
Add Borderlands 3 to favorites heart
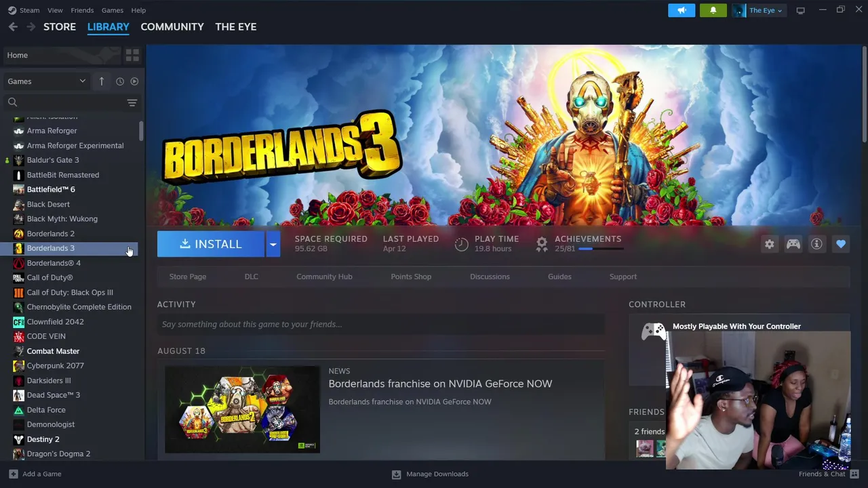tap(841, 244)
